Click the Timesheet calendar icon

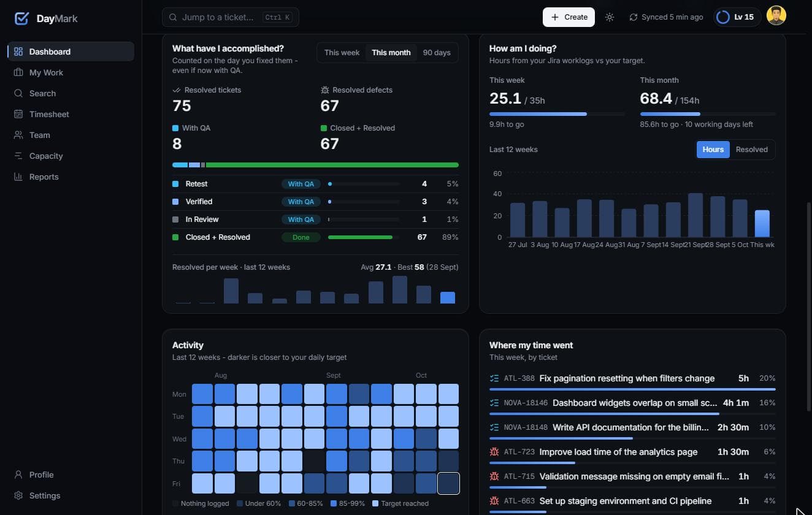[x=18, y=114]
